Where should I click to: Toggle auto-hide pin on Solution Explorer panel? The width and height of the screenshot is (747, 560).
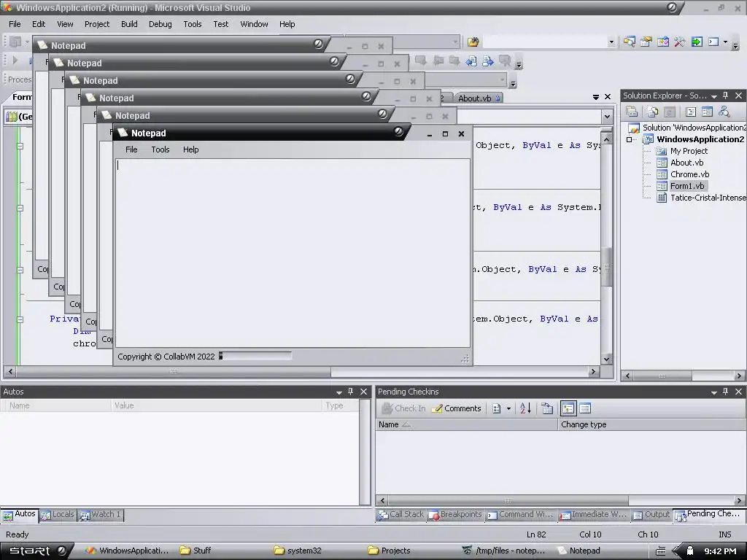click(x=726, y=96)
